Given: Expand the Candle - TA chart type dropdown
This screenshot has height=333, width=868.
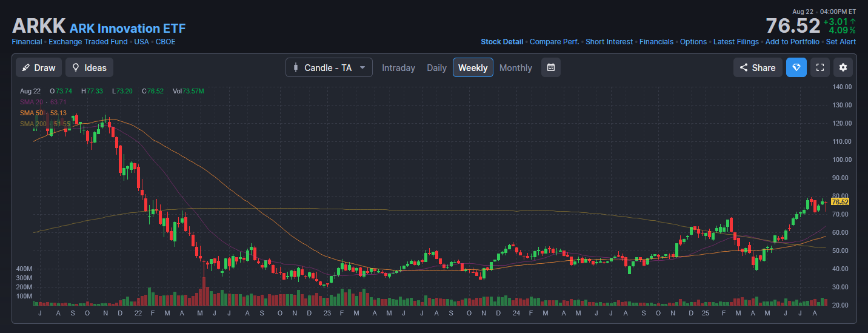Looking at the screenshot, I should point(329,67).
